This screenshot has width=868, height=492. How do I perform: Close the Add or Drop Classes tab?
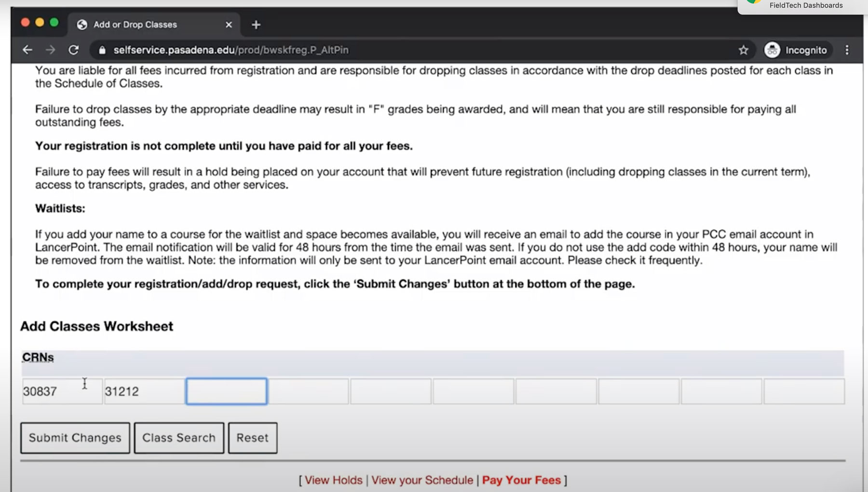229,25
